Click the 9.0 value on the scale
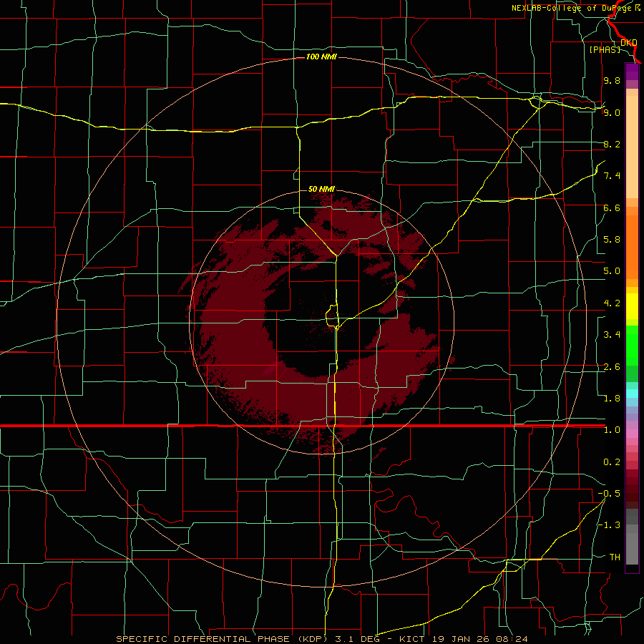Image resolution: width=644 pixels, height=644 pixels. tap(612, 112)
